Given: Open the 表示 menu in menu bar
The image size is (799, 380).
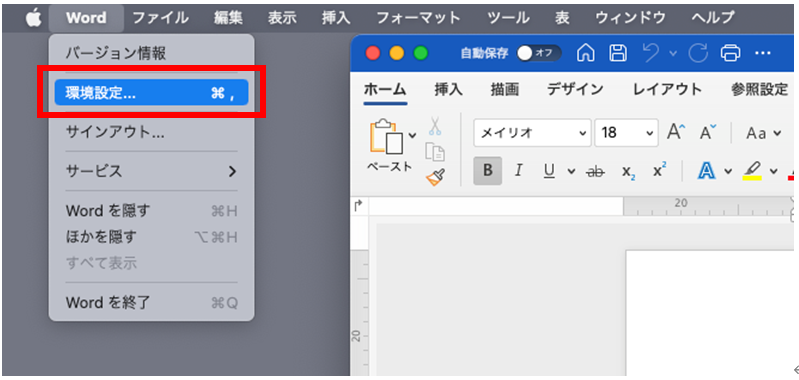Looking at the screenshot, I should (282, 18).
